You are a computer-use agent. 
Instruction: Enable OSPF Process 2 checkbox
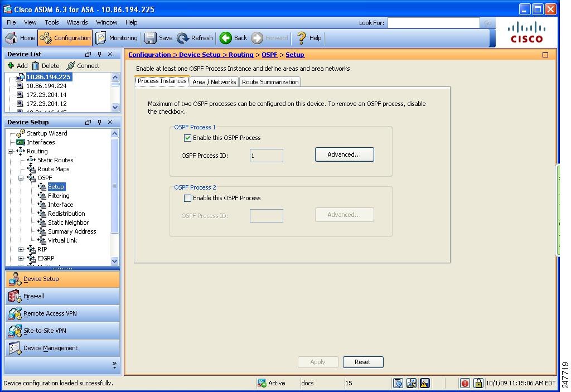click(x=188, y=198)
